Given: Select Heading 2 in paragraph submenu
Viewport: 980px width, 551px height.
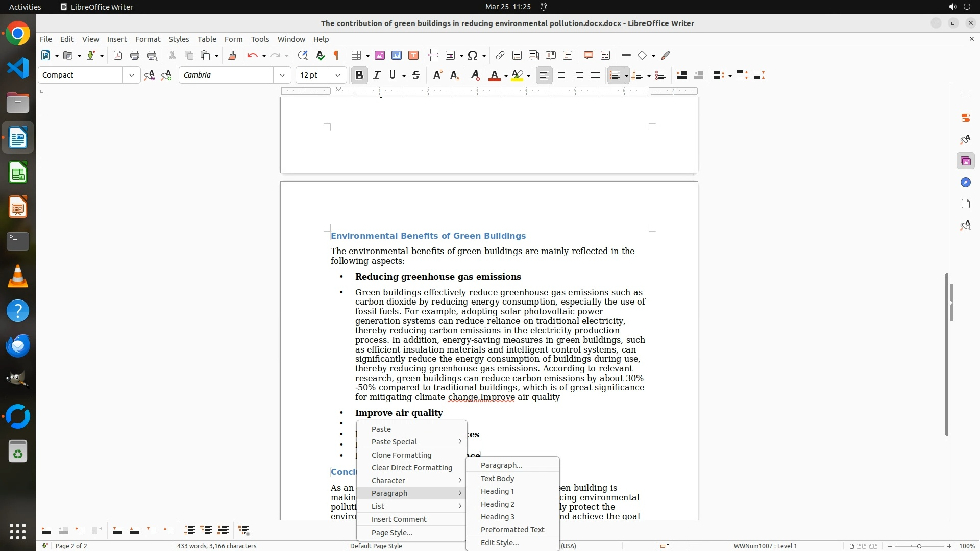Looking at the screenshot, I should (x=497, y=504).
